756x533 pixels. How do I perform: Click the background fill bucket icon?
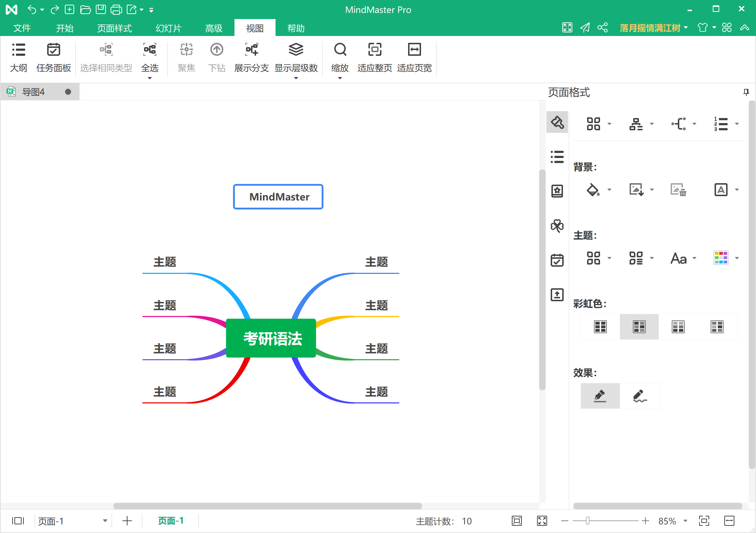(593, 190)
